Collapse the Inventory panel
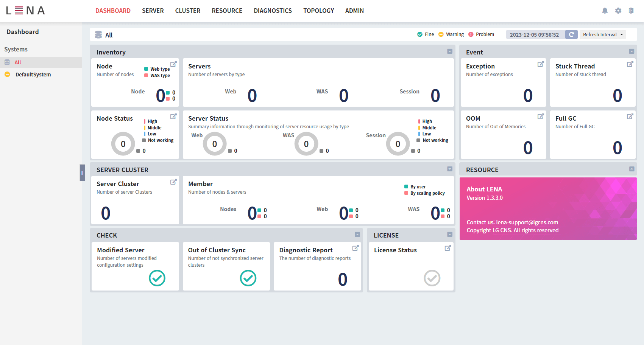The height and width of the screenshot is (345, 644). click(x=449, y=51)
